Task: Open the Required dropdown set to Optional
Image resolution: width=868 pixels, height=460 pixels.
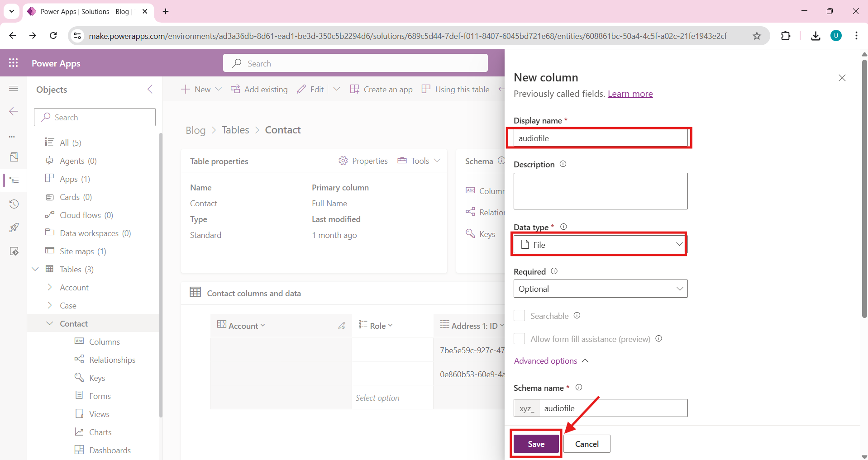Action: pos(600,289)
